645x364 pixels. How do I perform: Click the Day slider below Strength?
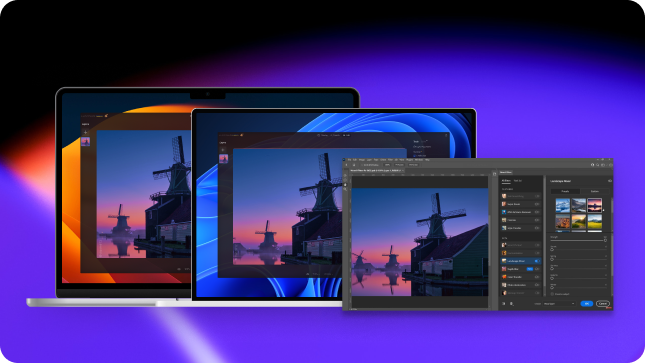[x=578, y=250]
